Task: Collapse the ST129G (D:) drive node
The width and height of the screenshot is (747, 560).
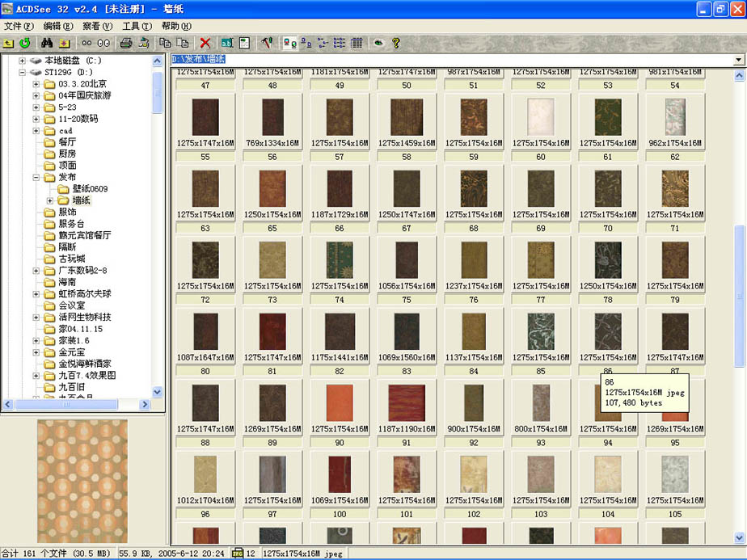Action: point(22,73)
